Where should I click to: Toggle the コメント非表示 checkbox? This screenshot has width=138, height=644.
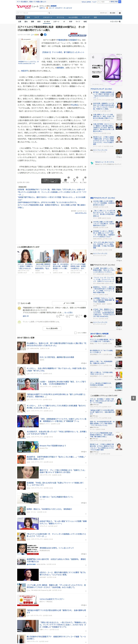click(75, 333)
